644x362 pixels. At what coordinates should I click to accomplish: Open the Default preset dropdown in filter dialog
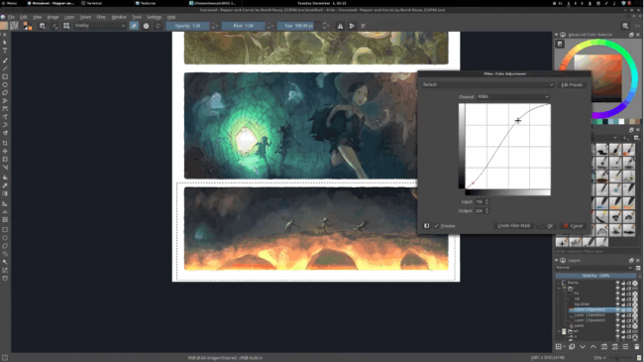[x=487, y=84]
